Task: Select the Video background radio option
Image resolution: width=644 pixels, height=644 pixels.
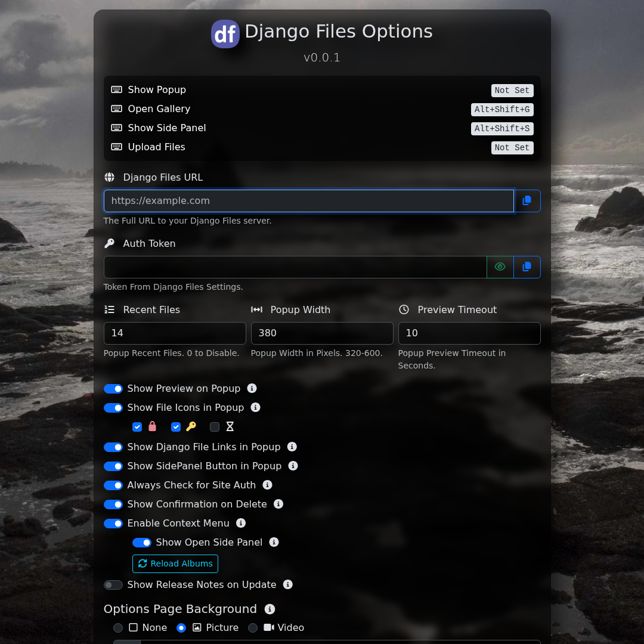Action: [x=253, y=628]
